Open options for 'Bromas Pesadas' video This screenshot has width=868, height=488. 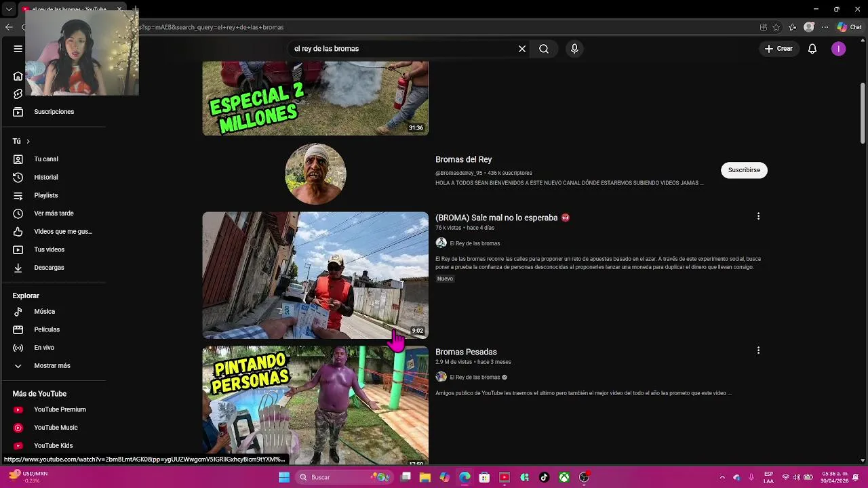[758, 350]
